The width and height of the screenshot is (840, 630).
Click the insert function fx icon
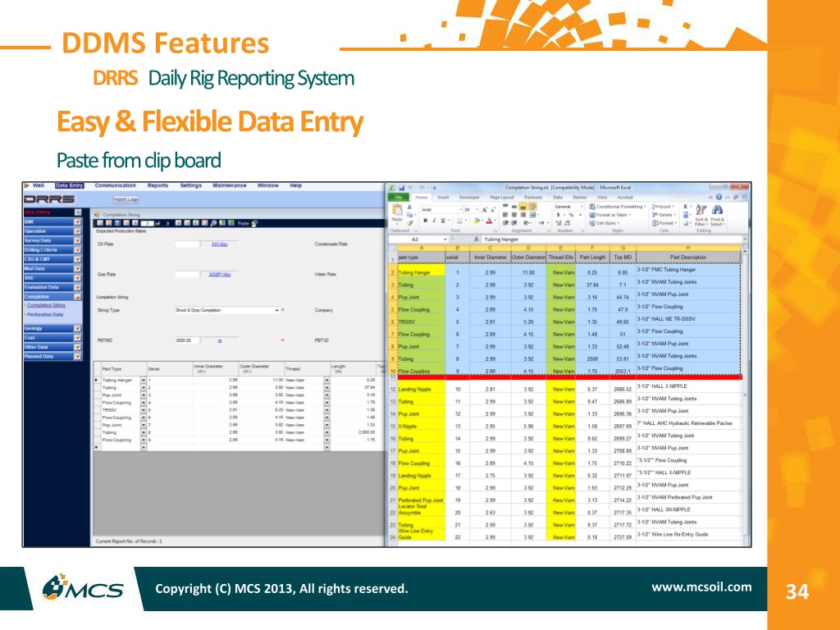tap(476, 240)
